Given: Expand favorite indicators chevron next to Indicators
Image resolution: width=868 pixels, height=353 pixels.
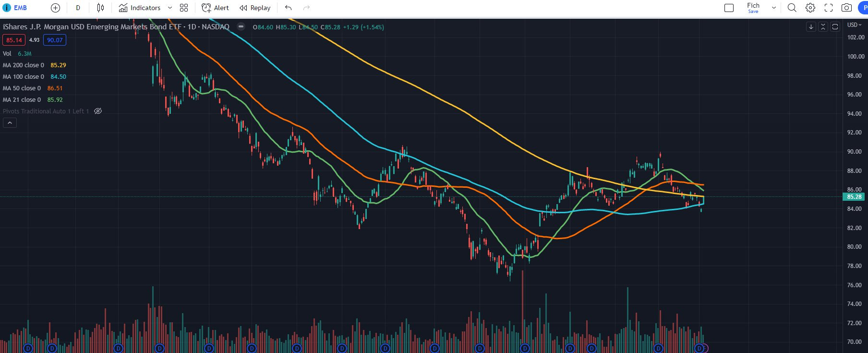Looking at the screenshot, I should tap(169, 8).
